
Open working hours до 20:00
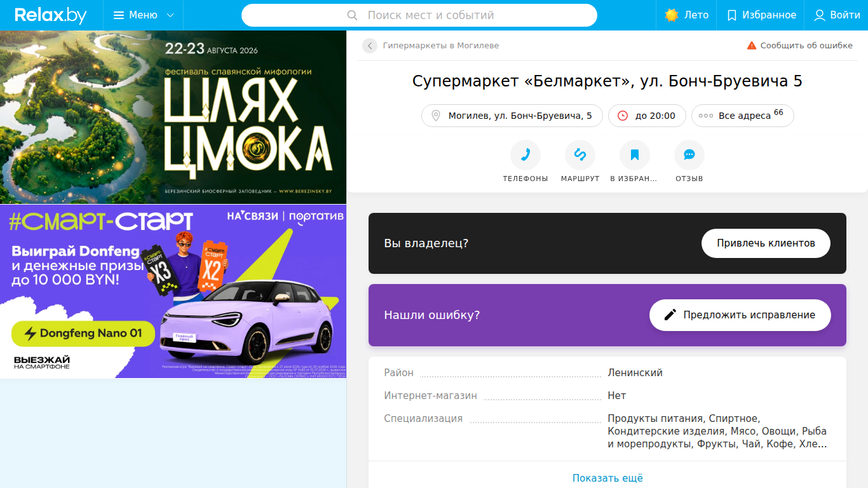[647, 116]
